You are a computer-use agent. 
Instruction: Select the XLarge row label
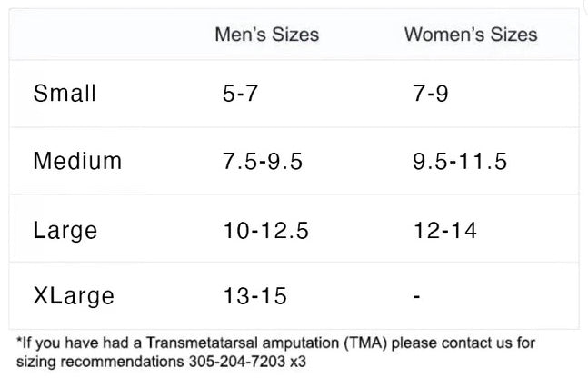[74, 296]
